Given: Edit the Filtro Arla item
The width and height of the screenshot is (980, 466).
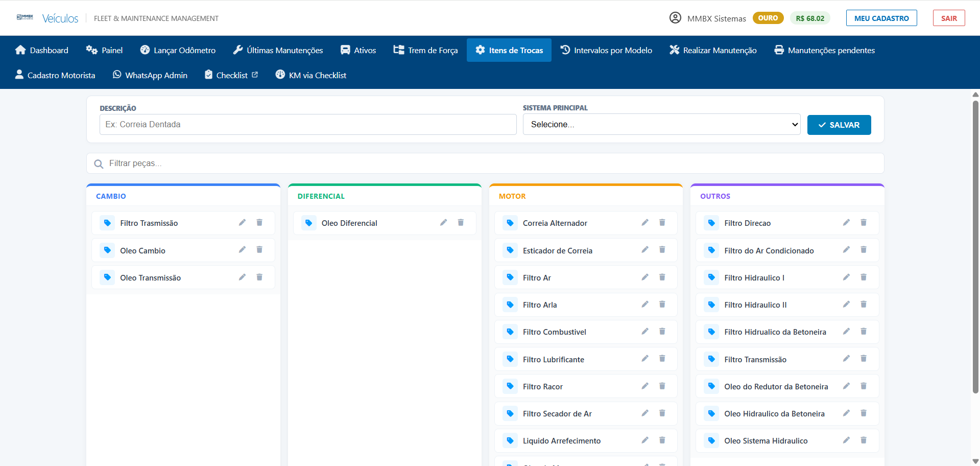Looking at the screenshot, I should 645,304.
